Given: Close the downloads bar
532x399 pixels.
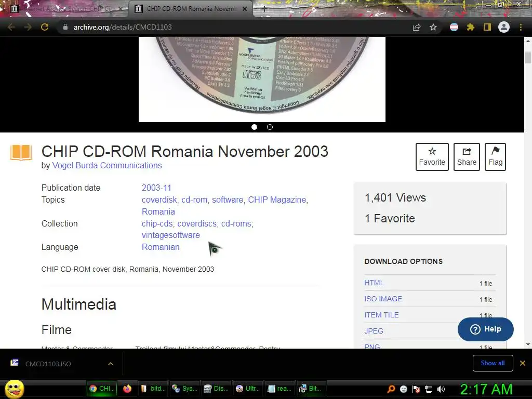Looking at the screenshot, I should click(523, 363).
